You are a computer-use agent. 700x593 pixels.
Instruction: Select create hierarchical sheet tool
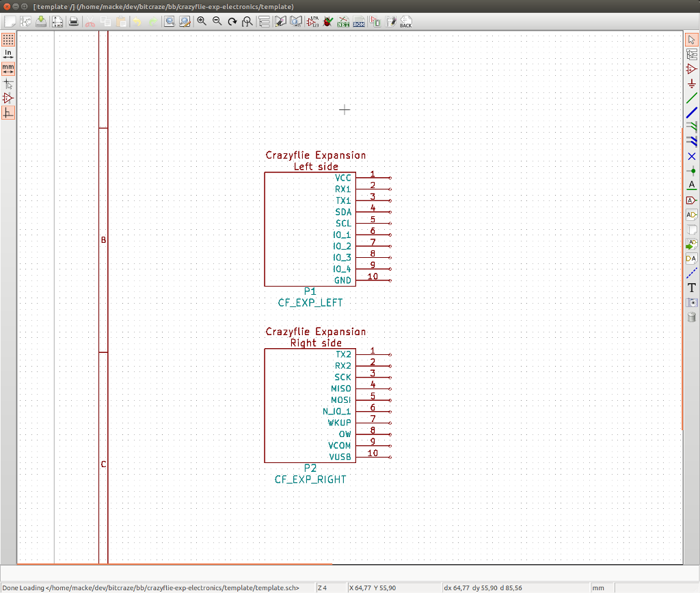(x=692, y=230)
